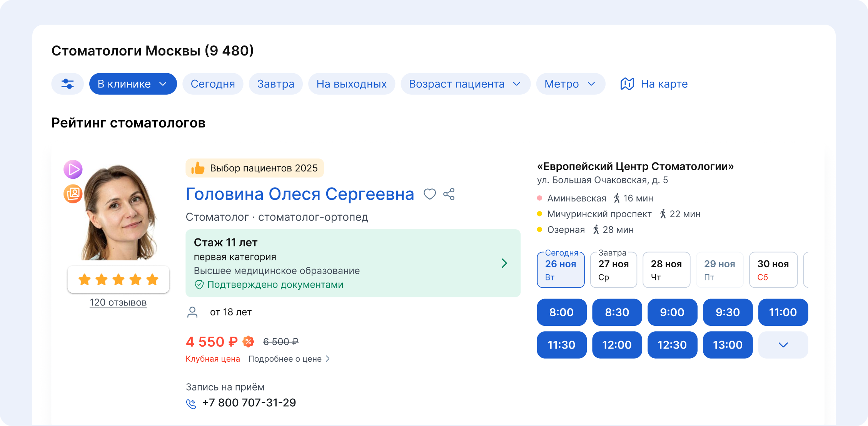Click walking icon beside Озерная 28 мин

596,230
